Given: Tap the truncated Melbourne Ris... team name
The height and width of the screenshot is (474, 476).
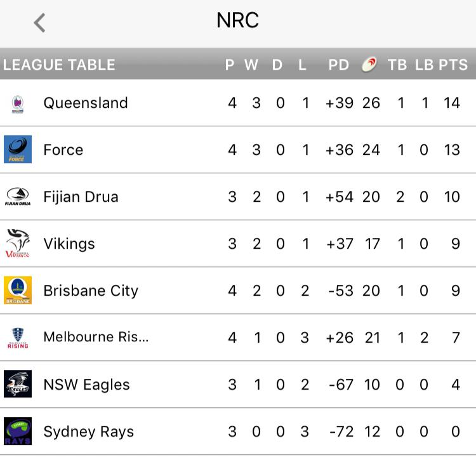Looking at the screenshot, I should [96, 338].
